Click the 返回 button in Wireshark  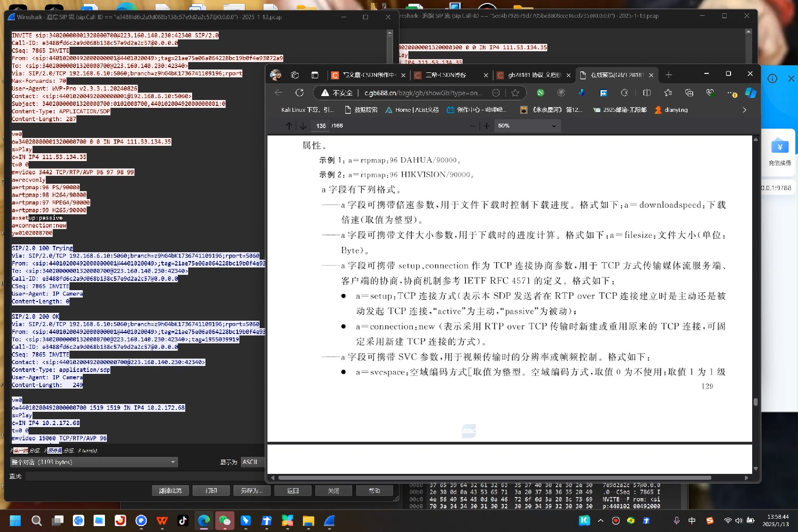click(x=293, y=491)
